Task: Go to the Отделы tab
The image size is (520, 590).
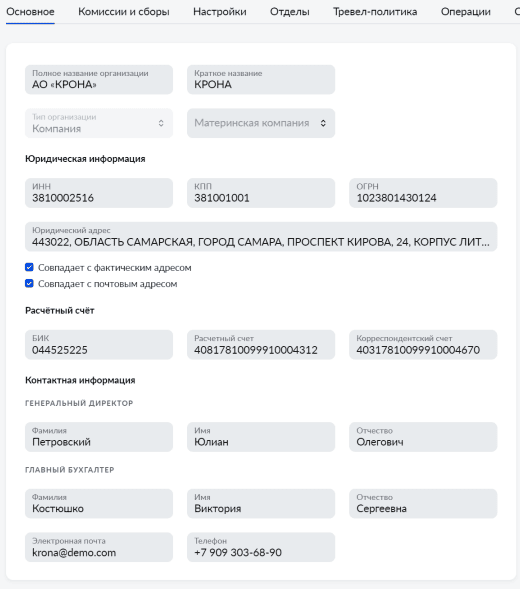Action: [290, 12]
